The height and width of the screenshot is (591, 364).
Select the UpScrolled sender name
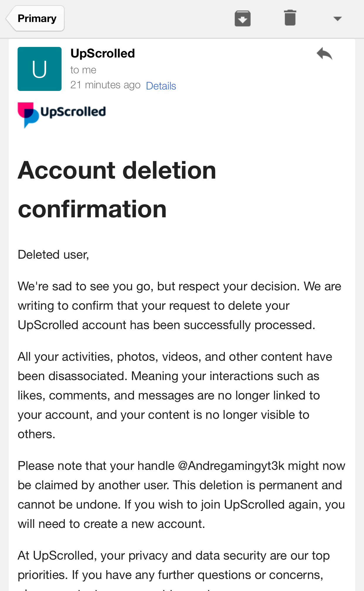point(103,53)
